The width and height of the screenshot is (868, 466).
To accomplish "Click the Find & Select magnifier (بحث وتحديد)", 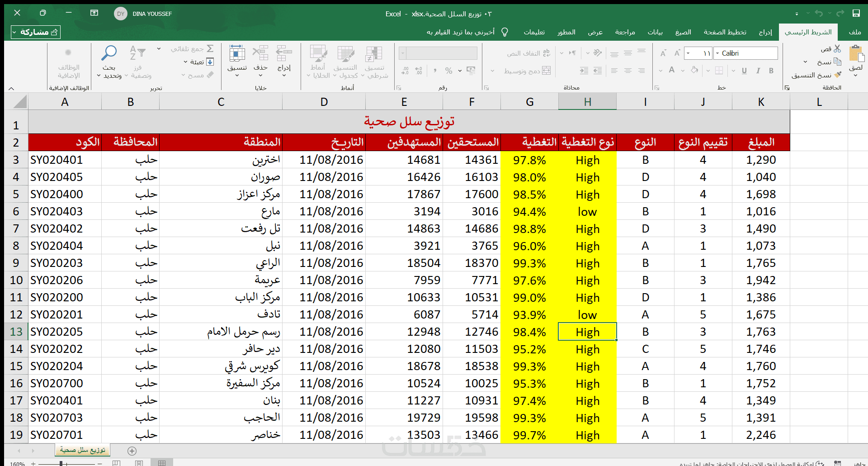I will [109, 53].
